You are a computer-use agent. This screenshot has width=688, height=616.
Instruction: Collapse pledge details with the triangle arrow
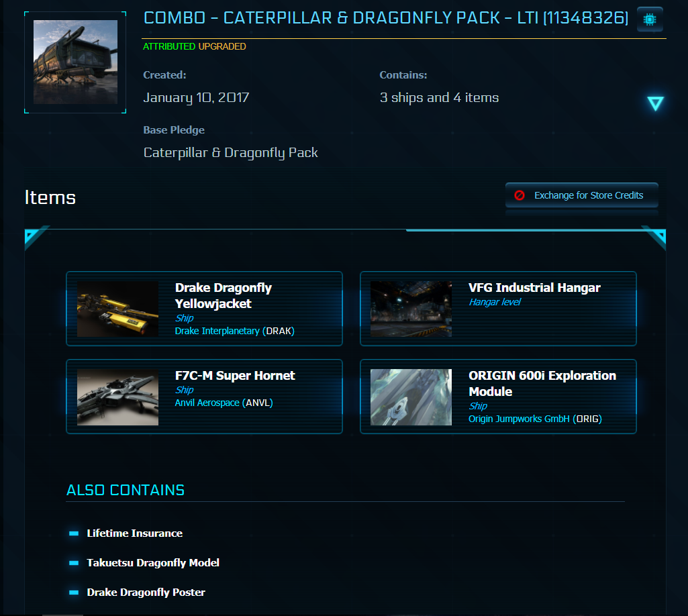coord(655,103)
